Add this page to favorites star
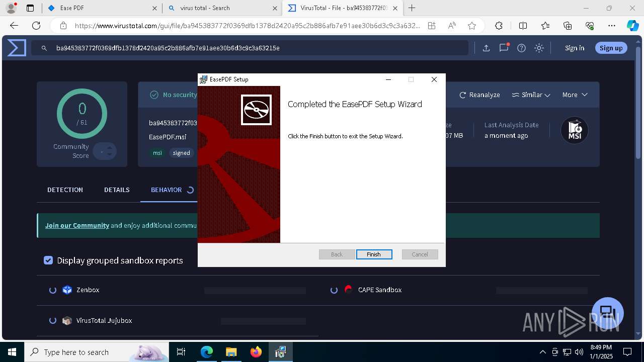Screen dimensions: 644x362 pyautogui.click(x=471, y=26)
